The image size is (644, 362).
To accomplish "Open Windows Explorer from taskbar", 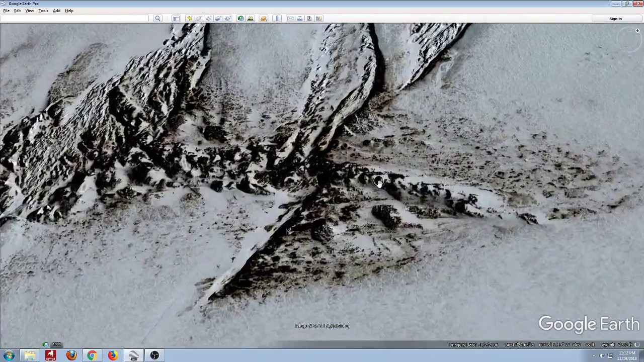I will (x=30, y=355).
